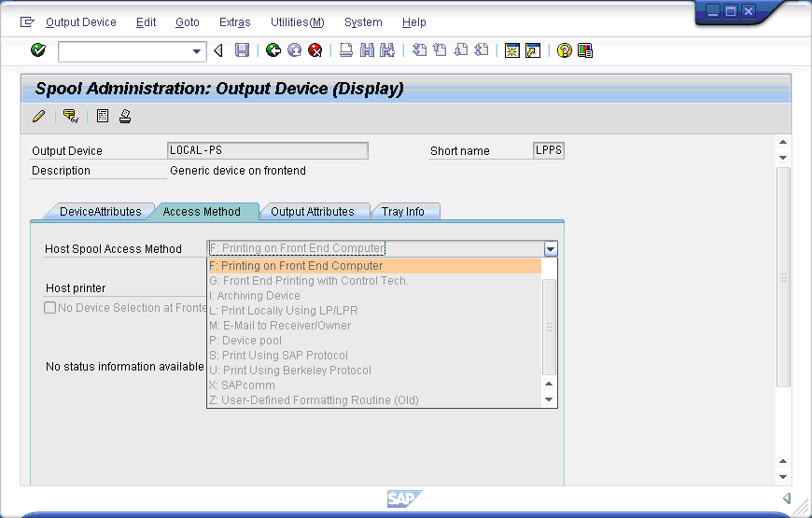Click the Save diskette icon

click(242, 50)
